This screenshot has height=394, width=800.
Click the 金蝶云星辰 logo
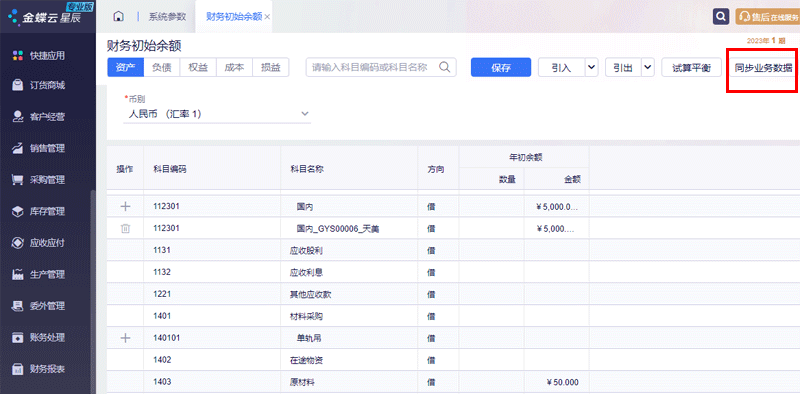click(44, 16)
